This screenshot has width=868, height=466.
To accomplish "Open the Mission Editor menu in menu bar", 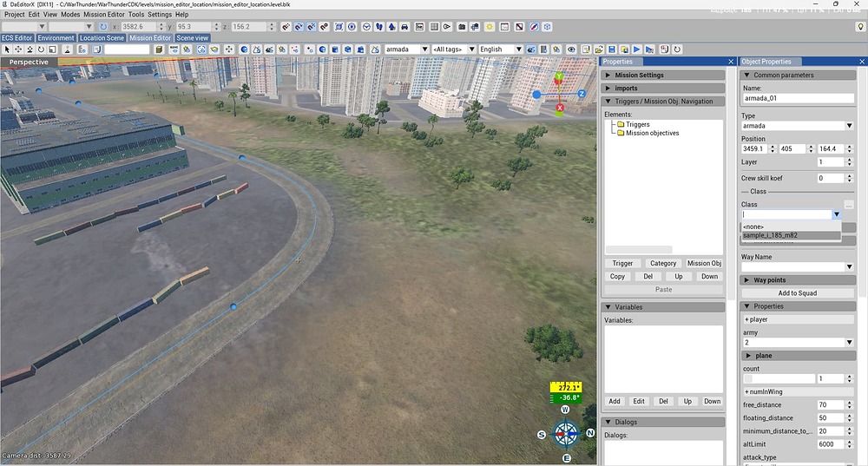I will [104, 15].
